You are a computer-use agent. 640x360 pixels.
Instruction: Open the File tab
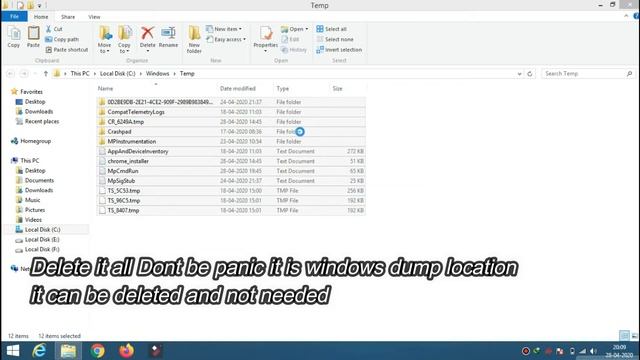(x=14, y=17)
